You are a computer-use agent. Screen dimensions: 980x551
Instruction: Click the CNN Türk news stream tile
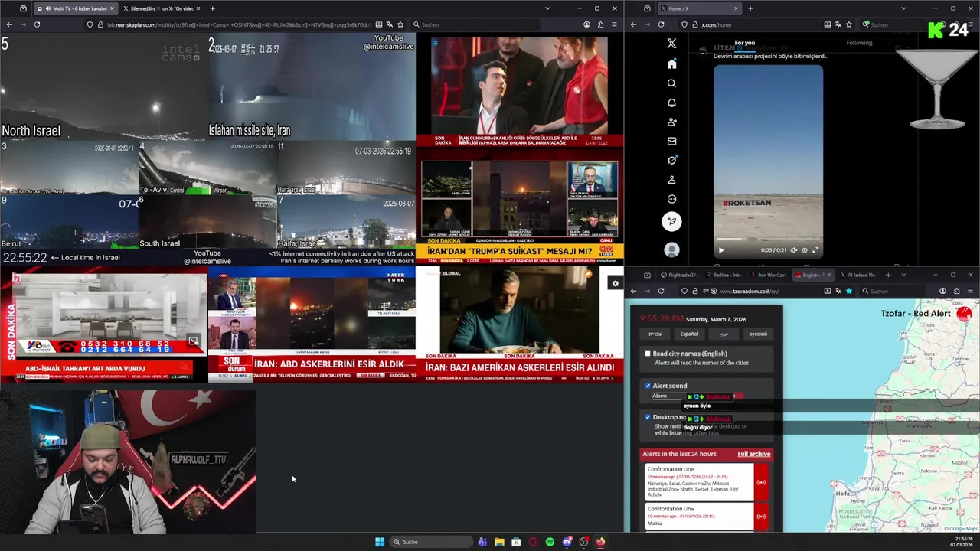point(520,207)
